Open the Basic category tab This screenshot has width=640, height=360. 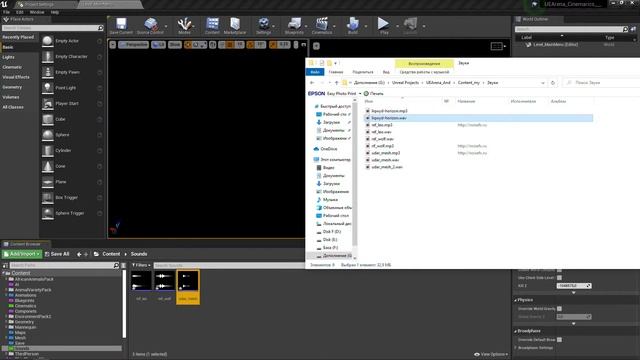(x=20, y=47)
